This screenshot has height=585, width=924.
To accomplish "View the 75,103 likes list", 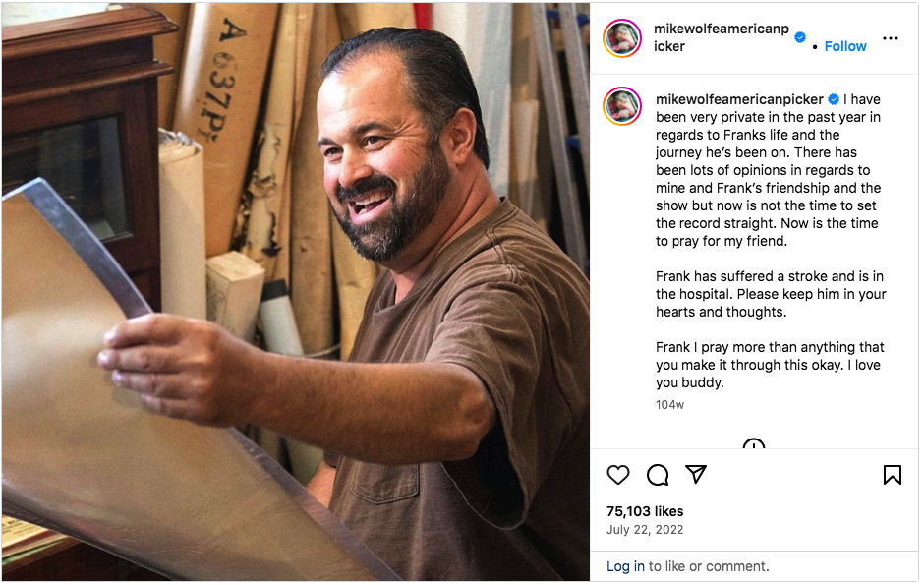I will click(x=645, y=511).
